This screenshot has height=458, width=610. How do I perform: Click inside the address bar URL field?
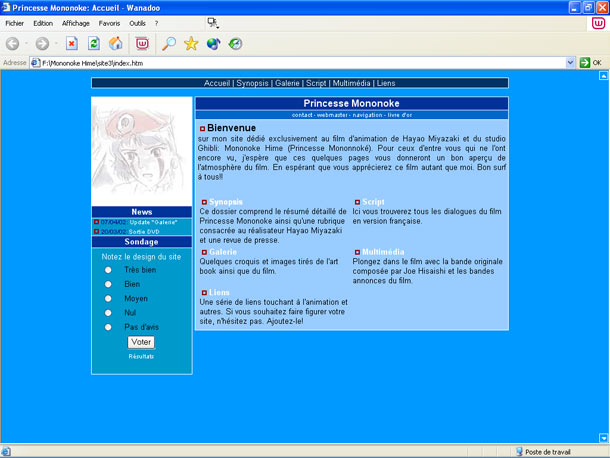[298, 63]
